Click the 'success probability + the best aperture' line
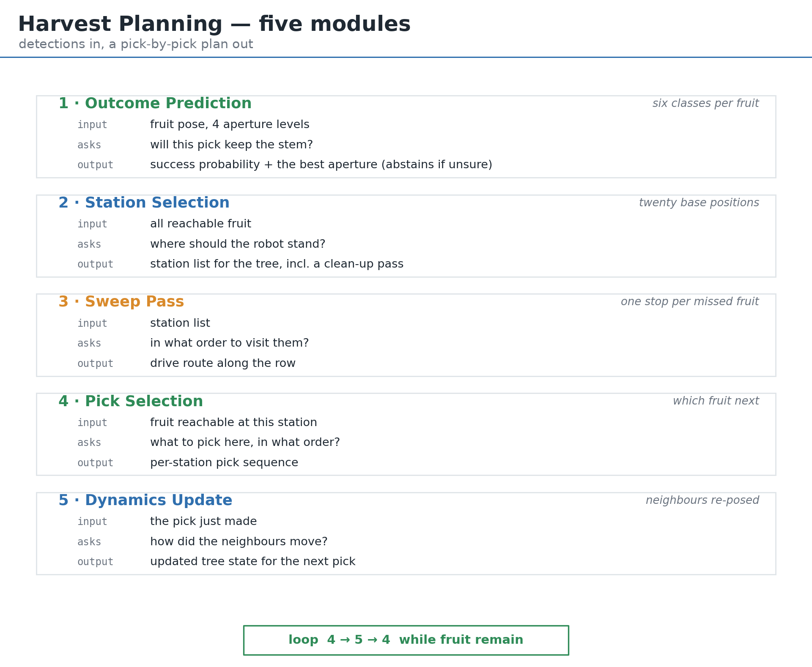 pyautogui.click(x=321, y=165)
